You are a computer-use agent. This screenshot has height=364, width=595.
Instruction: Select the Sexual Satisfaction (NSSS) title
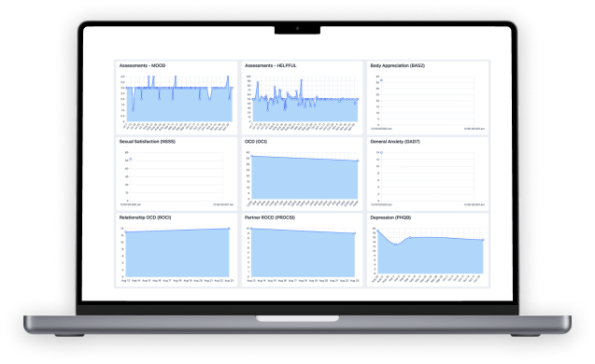pyautogui.click(x=148, y=142)
